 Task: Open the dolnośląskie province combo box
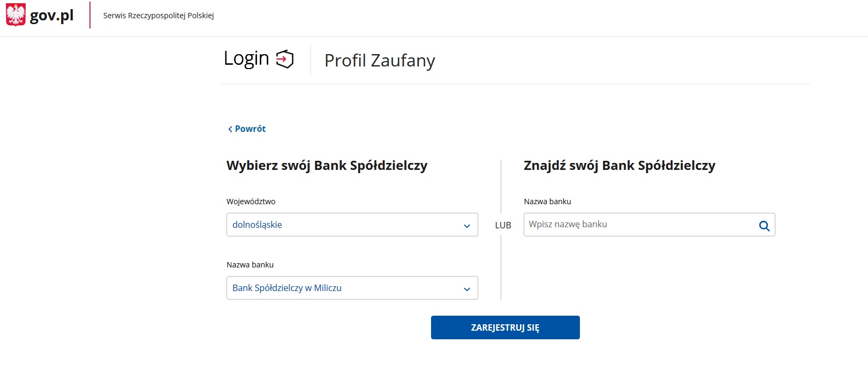pyautogui.click(x=352, y=225)
